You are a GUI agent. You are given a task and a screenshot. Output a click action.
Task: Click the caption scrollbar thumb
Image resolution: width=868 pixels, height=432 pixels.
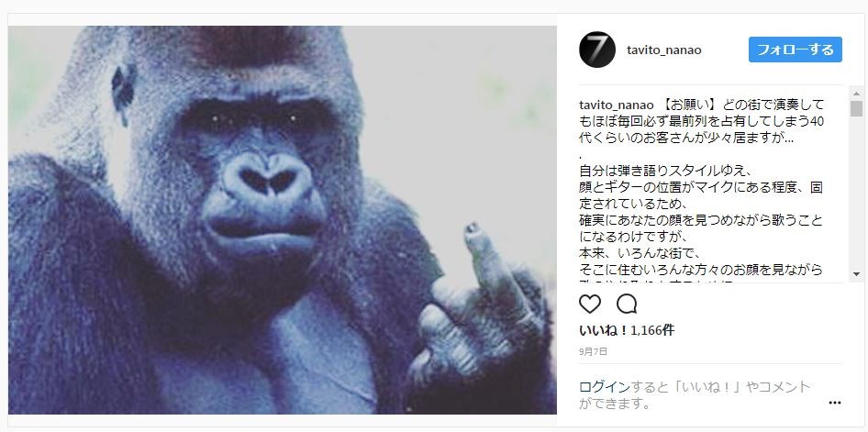click(x=856, y=108)
